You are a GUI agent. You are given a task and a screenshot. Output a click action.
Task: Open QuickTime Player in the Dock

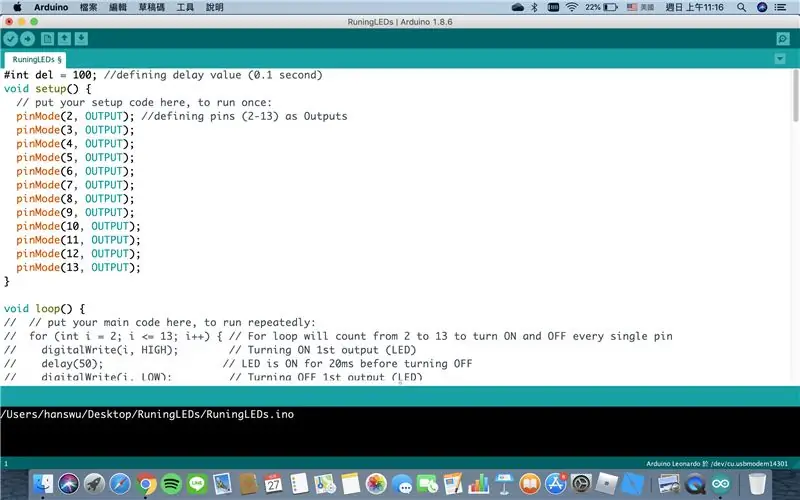(x=694, y=484)
